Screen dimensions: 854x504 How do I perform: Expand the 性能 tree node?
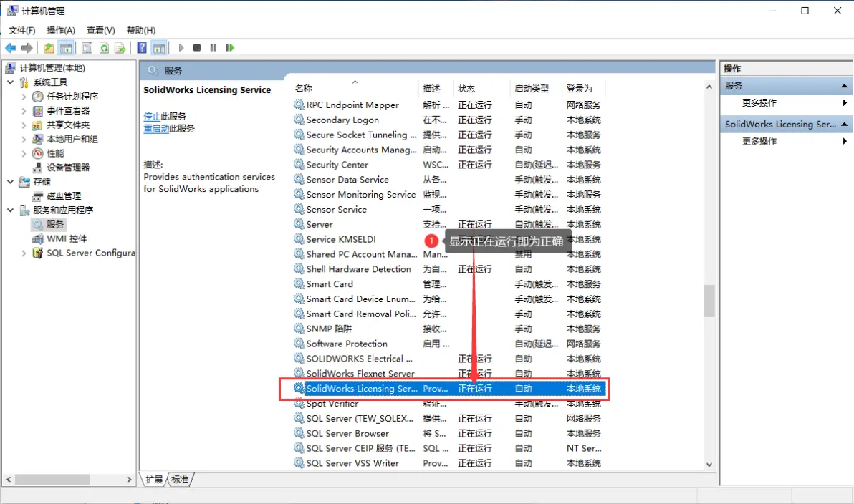tap(24, 153)
